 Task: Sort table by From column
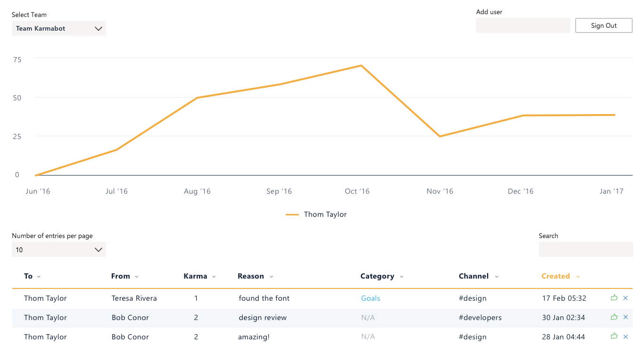(x=125, y=276)
